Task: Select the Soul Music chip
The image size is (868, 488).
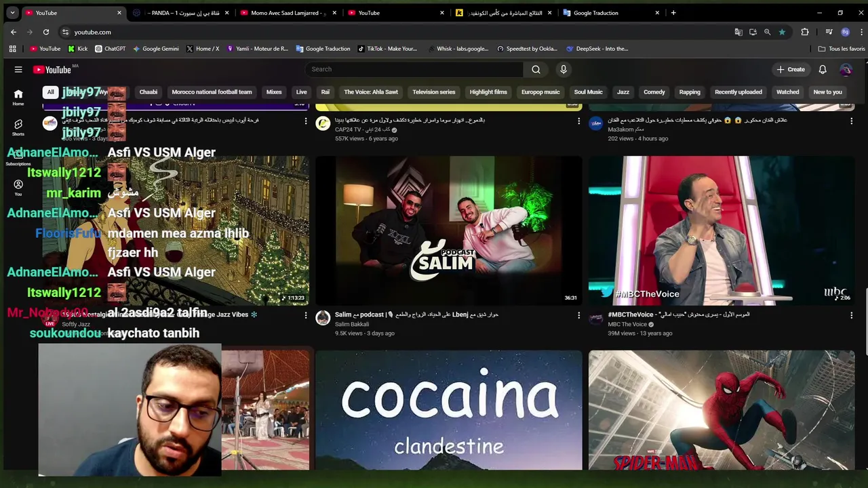Action: click(588, 92)
